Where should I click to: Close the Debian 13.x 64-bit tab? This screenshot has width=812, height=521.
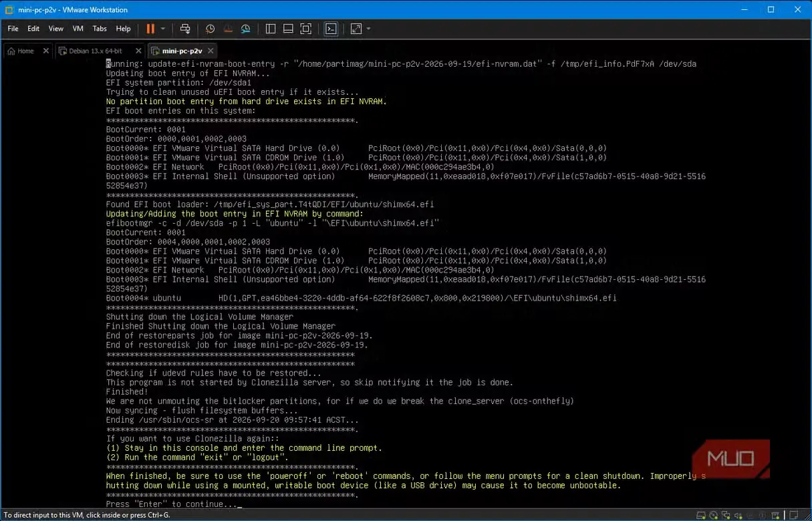(x=138, y=51)
